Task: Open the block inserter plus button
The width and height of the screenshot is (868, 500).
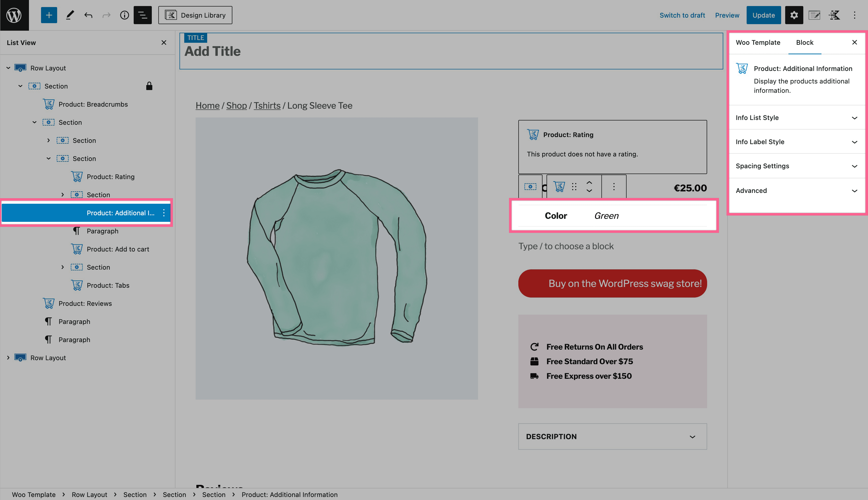Action: coord(49,15)
